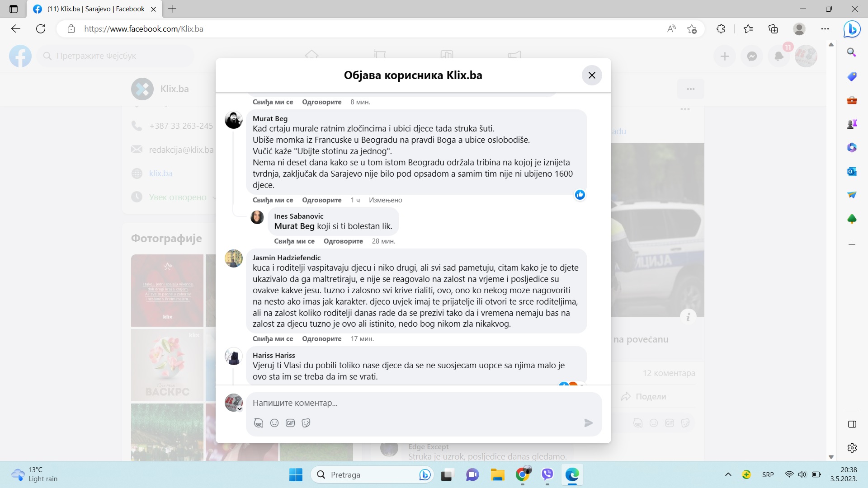View the like reaction on Murat Beg's comment
The width and height of the screenshot is (868, 488).
580,195
